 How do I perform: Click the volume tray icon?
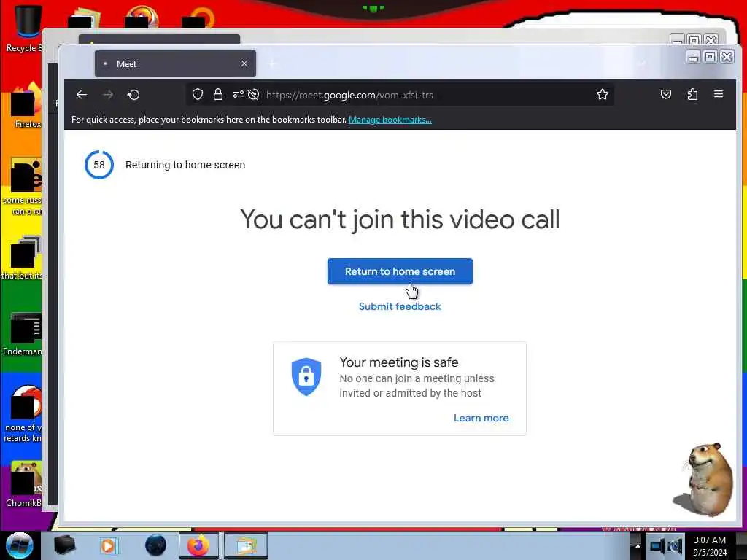675,545
